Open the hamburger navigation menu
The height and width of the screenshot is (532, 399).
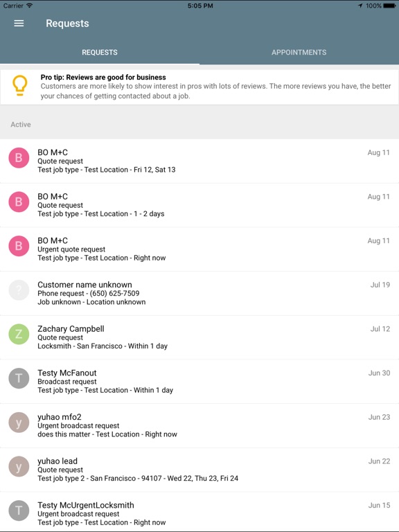19,24
